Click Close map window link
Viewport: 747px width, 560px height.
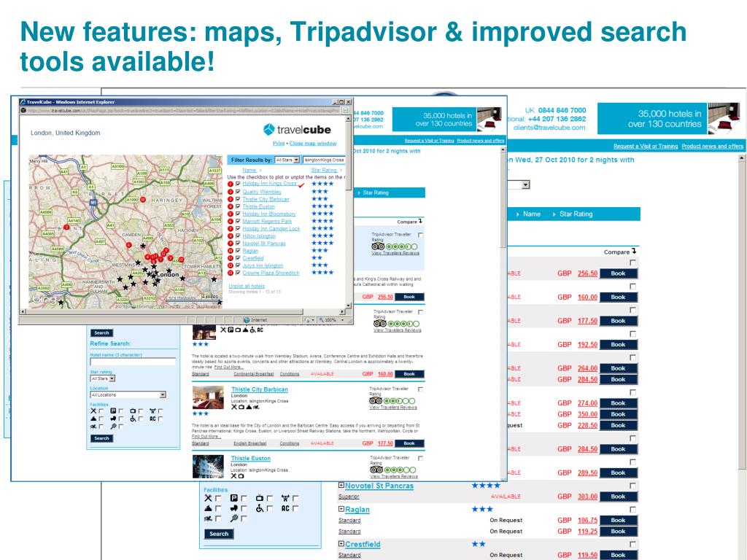313,144
